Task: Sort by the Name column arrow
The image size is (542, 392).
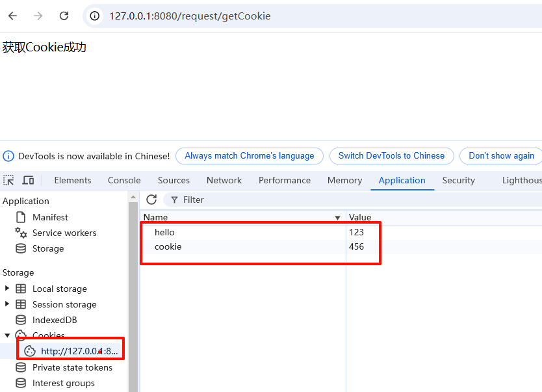Action: [x=338, y=217]
